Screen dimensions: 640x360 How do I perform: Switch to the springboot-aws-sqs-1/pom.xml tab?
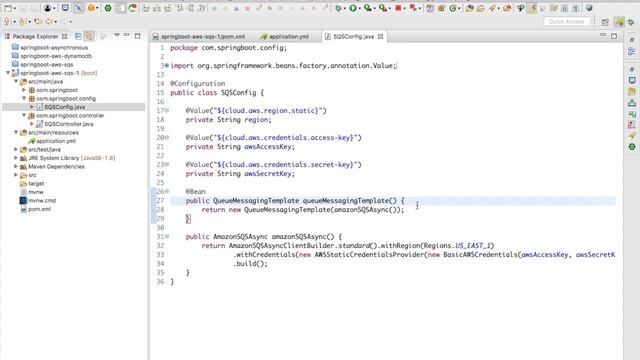click(199, 36)
